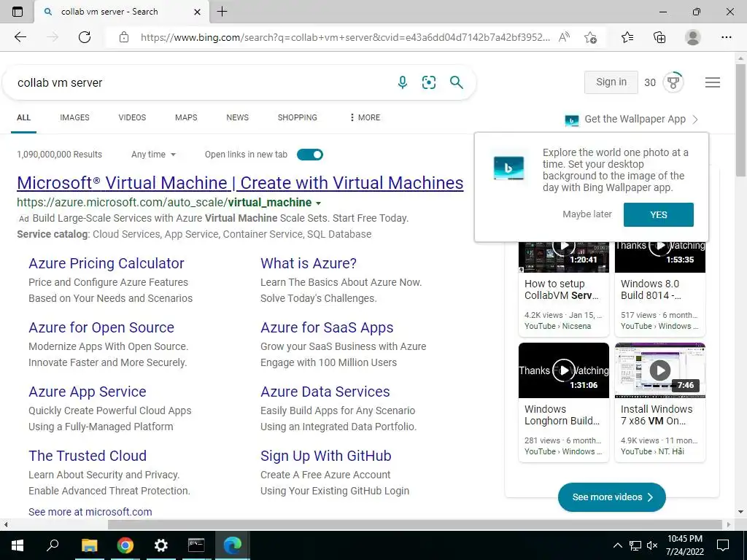
Task: Open Read aloud icon in the address bar
Action: 564,37
